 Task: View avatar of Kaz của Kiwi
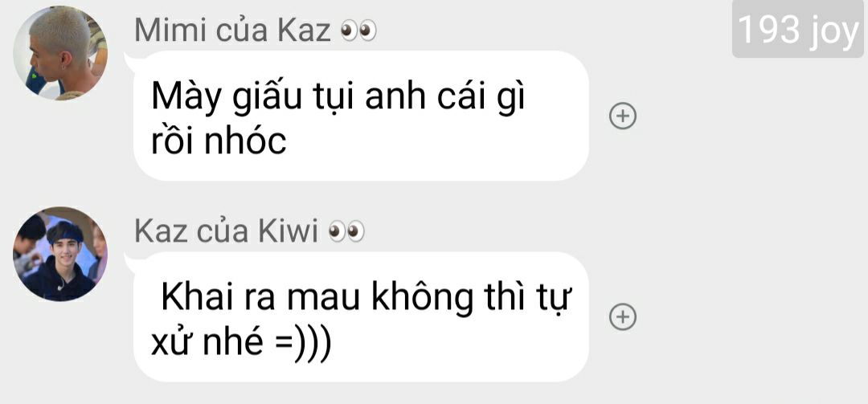60,254
